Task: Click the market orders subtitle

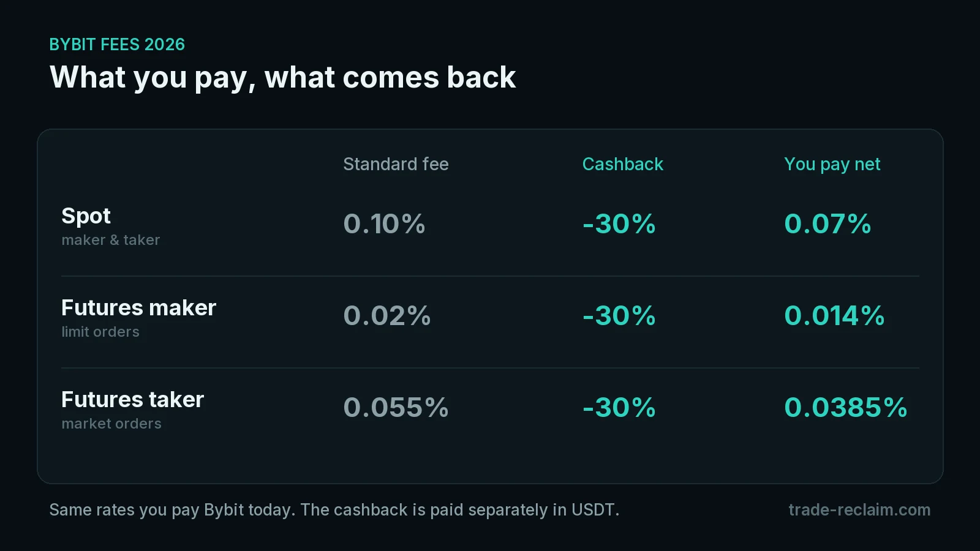Action: 111,424
